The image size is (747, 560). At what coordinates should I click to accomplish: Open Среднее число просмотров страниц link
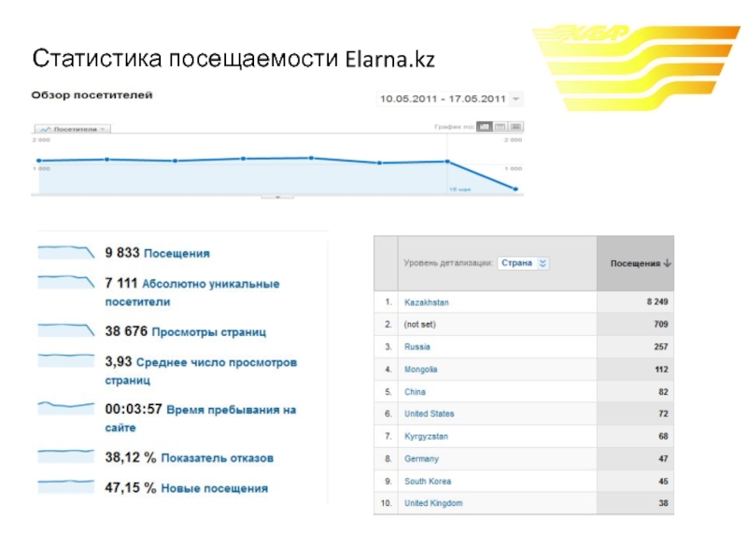201,371
